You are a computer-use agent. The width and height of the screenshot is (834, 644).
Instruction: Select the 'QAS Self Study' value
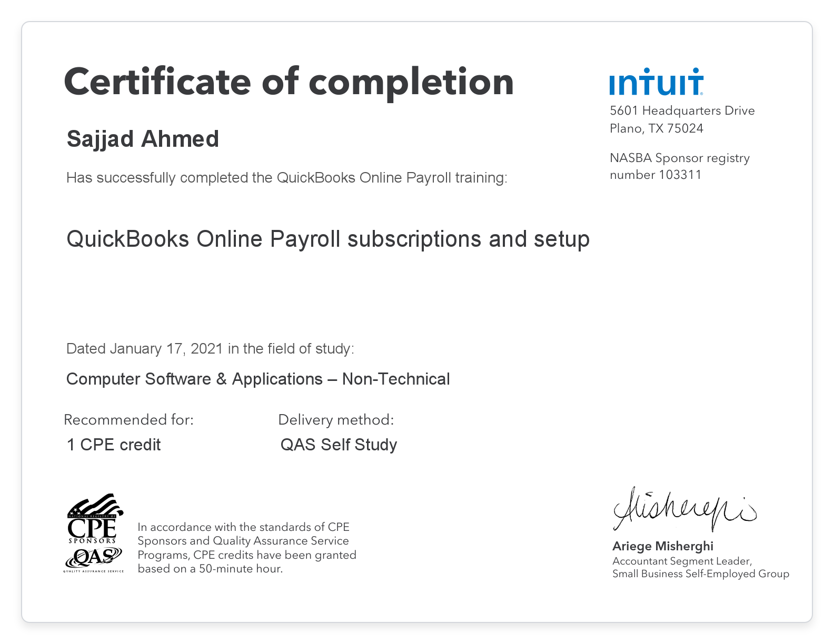point(339,445)
